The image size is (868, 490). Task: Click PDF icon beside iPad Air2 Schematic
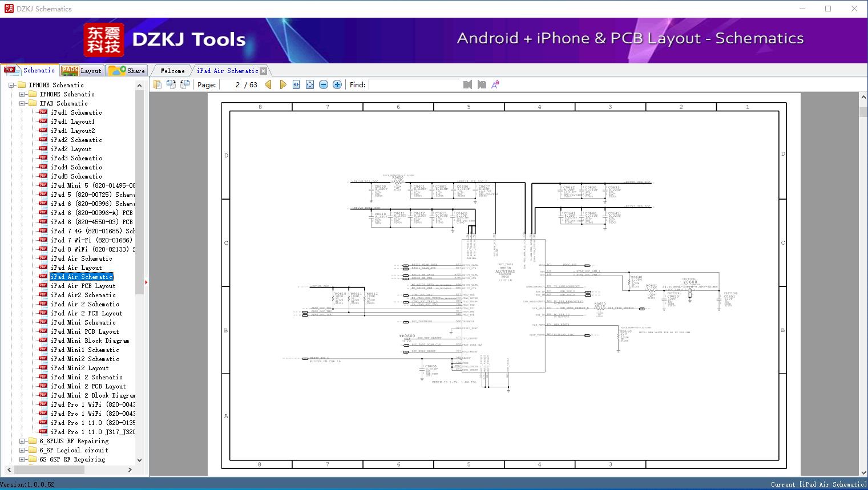pos(43,295)
